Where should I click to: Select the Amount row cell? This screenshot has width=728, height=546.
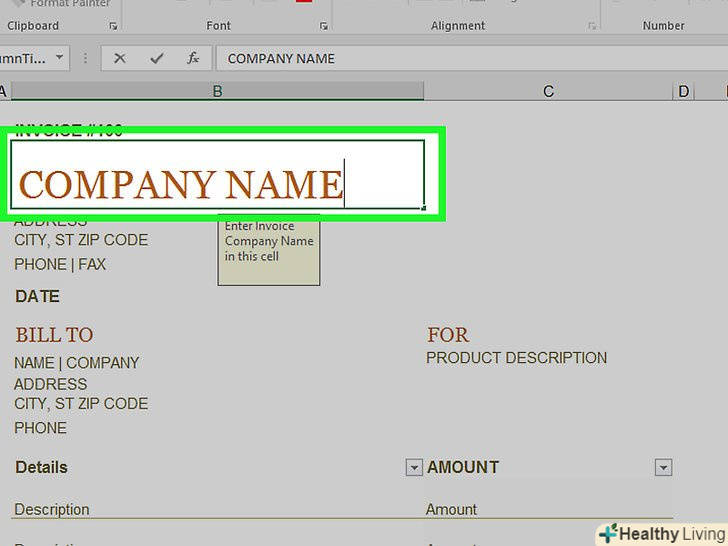[451, 509]
